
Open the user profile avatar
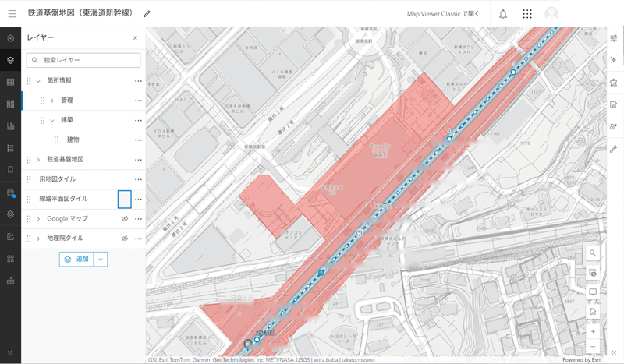pos(551,14)
